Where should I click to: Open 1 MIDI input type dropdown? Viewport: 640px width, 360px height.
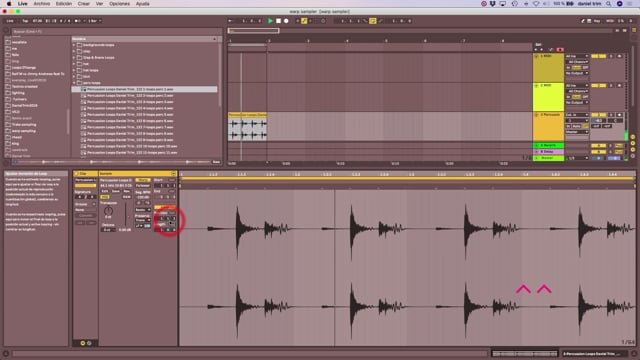[577, 56]
